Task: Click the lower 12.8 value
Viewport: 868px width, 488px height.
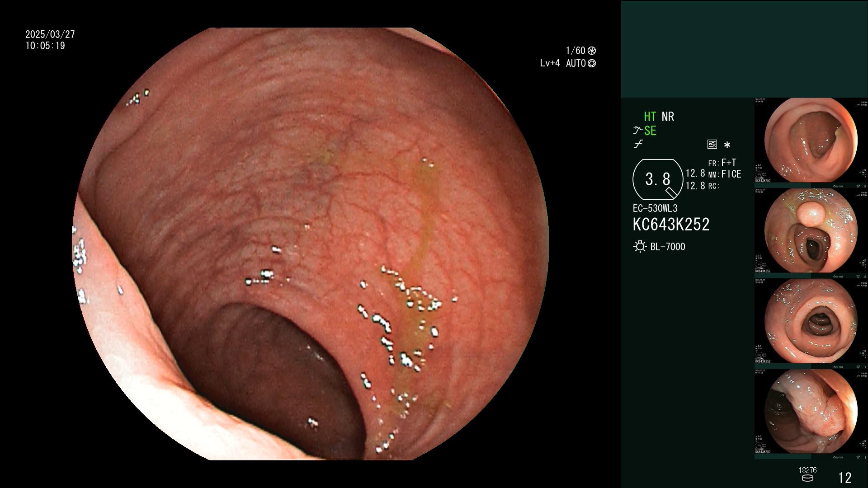Action: click(695, 186)
